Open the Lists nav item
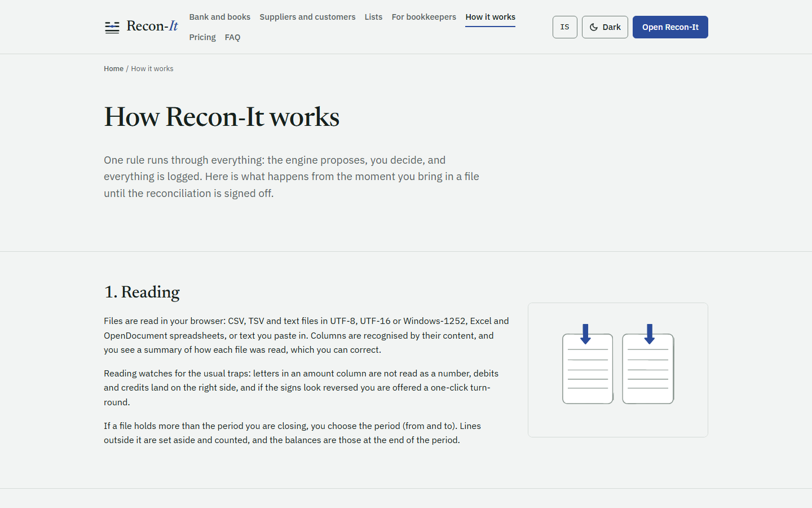 click(373, 17)
